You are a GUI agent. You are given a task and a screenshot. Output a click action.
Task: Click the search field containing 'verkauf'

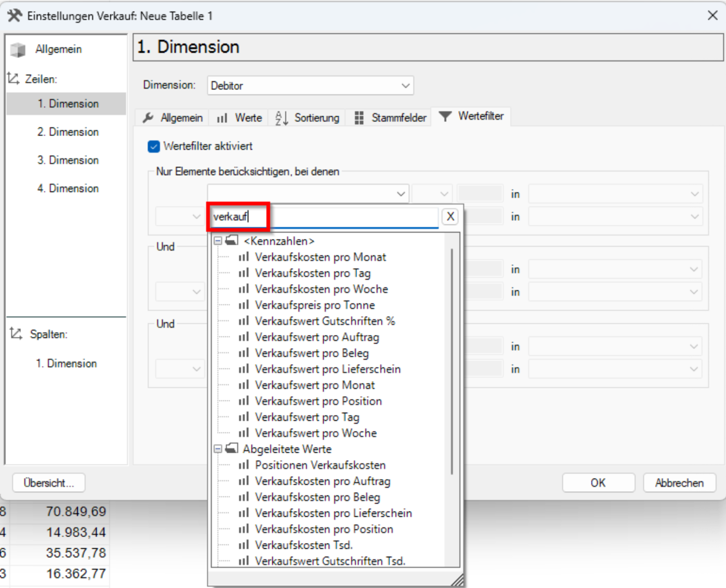324,216
